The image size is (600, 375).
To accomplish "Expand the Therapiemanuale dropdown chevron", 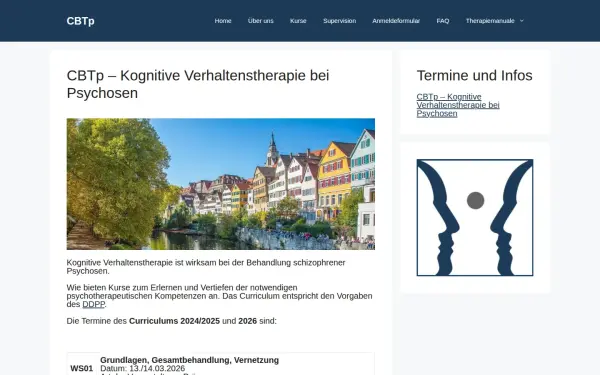I will pyautogui.click(x=522, y=21).
